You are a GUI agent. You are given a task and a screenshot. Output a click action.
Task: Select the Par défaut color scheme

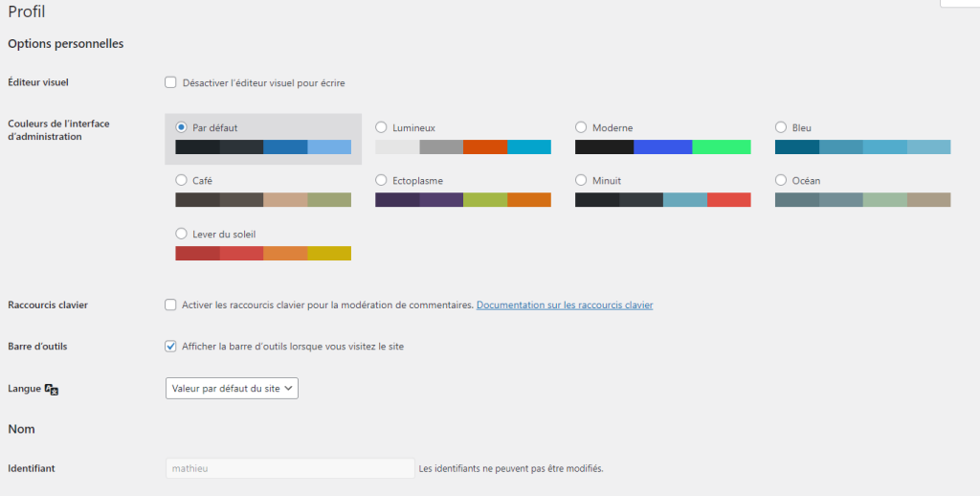pos(182,127)
